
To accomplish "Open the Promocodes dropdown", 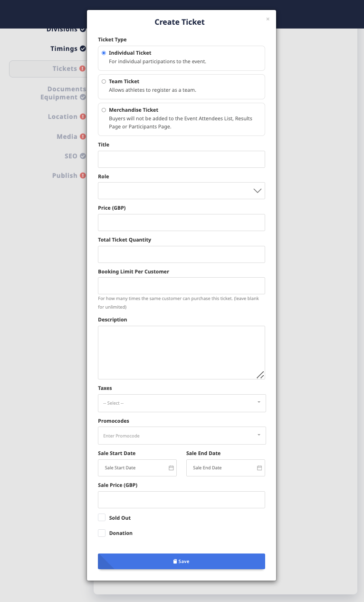I will point(182,436).
